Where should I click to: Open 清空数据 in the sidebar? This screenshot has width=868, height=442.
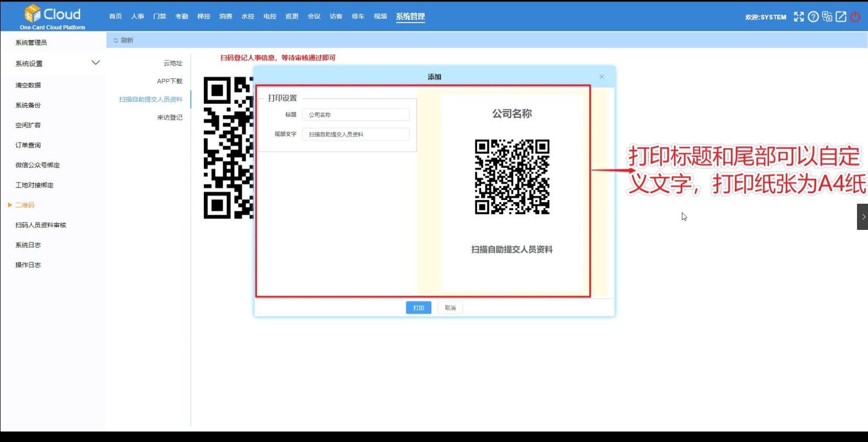pyautogui.click(x=28, y=85)
